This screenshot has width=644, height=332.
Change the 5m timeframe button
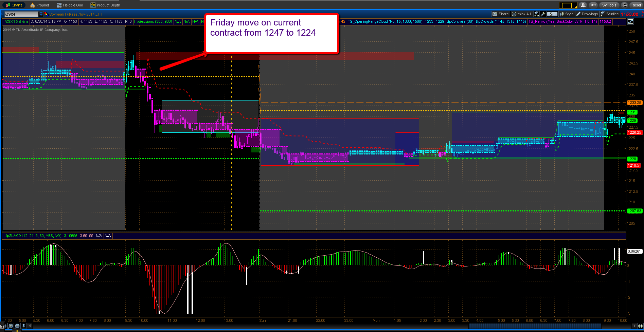click(x=552, y=14)
